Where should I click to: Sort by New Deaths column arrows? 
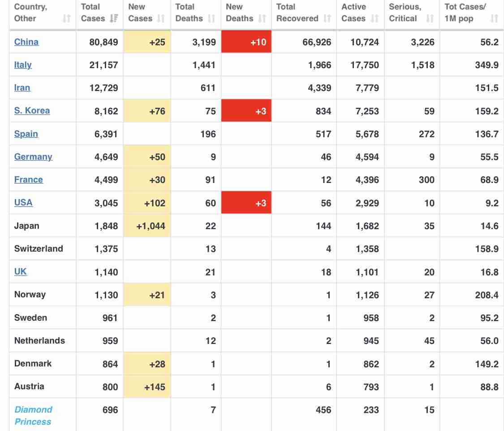point(262,19)
